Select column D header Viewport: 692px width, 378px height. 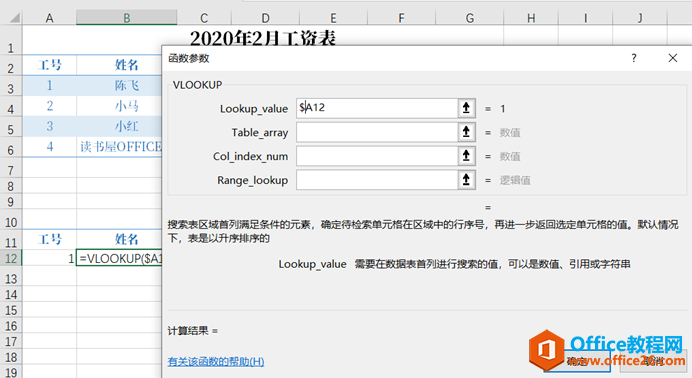click(x=265, y=18)
